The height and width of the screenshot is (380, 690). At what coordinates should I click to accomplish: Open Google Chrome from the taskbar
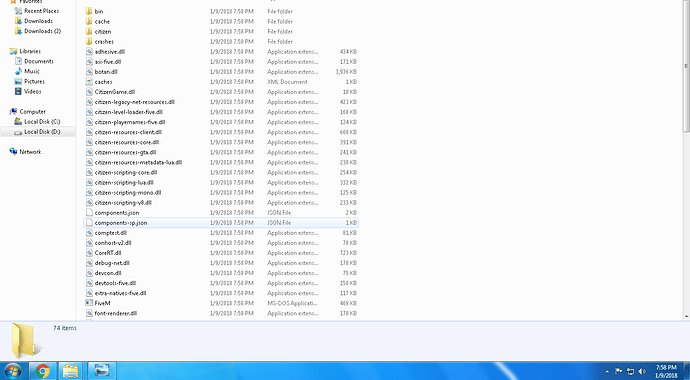pyautogui.click(x=43, y=371)
